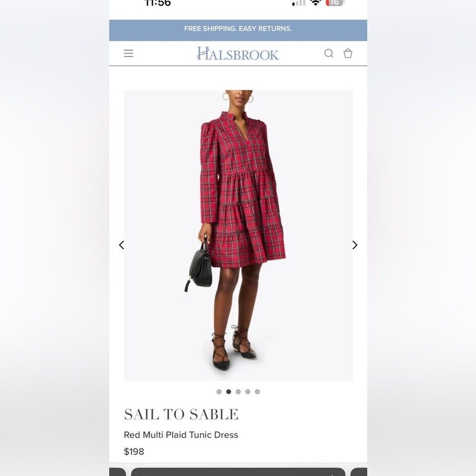Tap the plaid dress product photo
Image resolution: width=476 pixels, height=476 pixels.
(x=238, y=235)
